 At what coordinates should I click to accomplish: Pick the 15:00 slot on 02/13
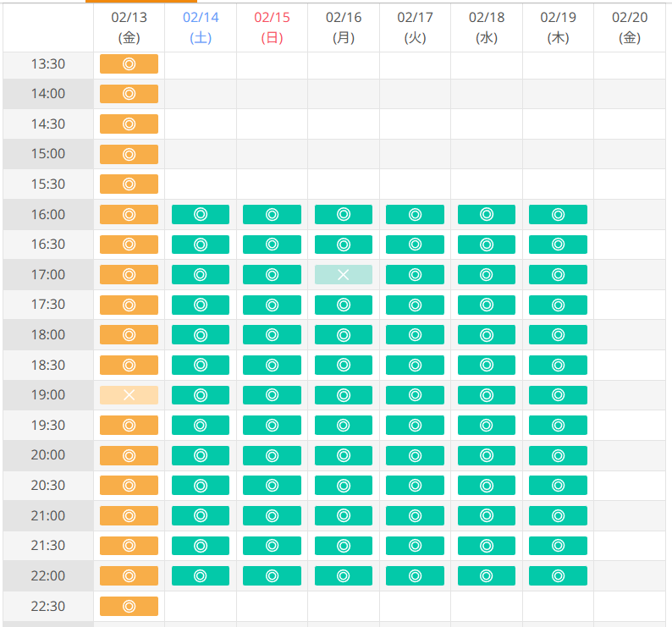pos(129,154)
